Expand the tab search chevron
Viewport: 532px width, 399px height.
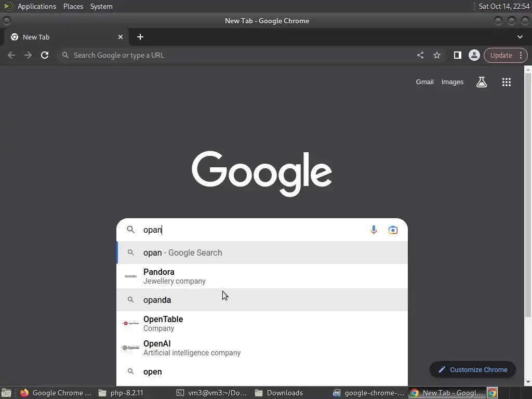pos(520,37)
